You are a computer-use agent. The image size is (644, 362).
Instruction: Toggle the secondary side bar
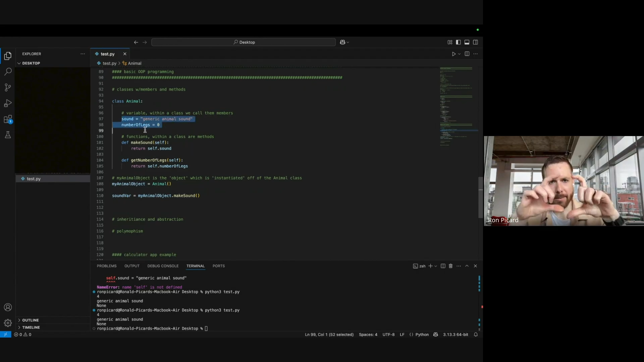(475, 42)
